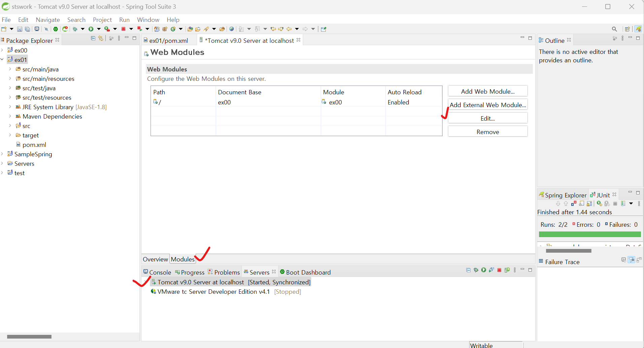Click Add Web Module... button
Screen dimensions: 644x348
pyautogui.click(x=488, y=91)
